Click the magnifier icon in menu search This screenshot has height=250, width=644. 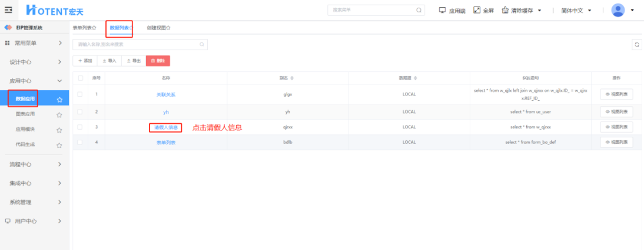tap(419, 10)
